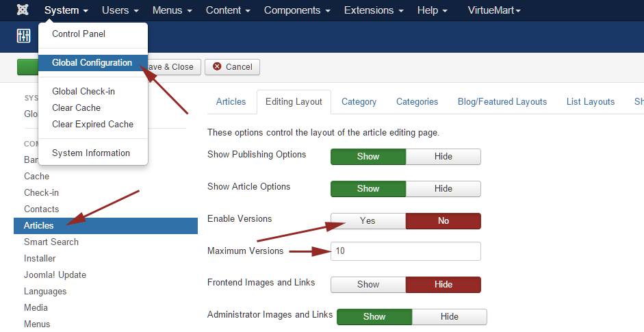The height and width of the screenshot is (332, 644).
Task: Select Articles in the sidebar
Action: click(x=105, y=226)
